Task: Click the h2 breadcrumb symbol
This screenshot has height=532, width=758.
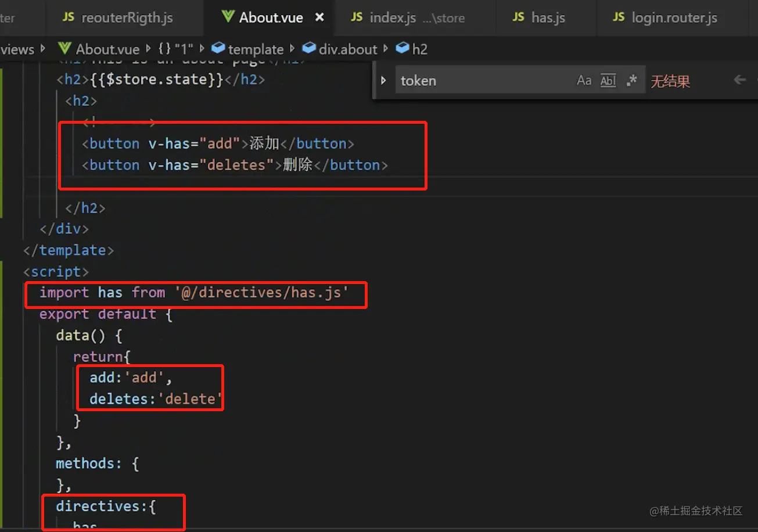Action: pos(412,49)
